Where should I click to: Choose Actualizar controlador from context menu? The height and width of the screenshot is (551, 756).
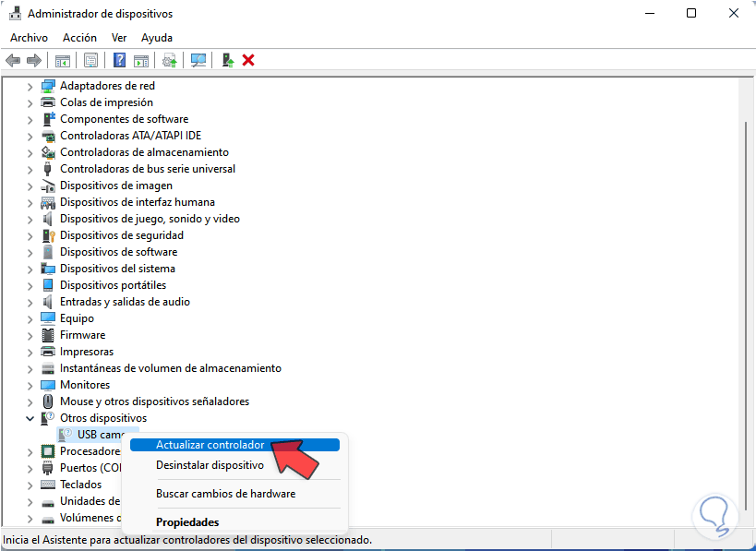(x=234, y=445)
